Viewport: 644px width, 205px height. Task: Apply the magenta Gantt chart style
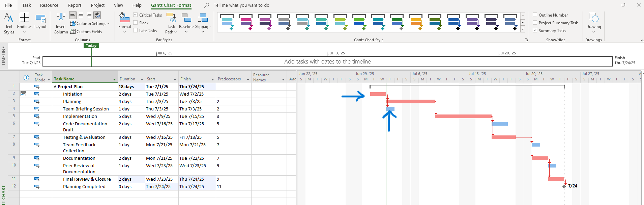coord(245,22)
